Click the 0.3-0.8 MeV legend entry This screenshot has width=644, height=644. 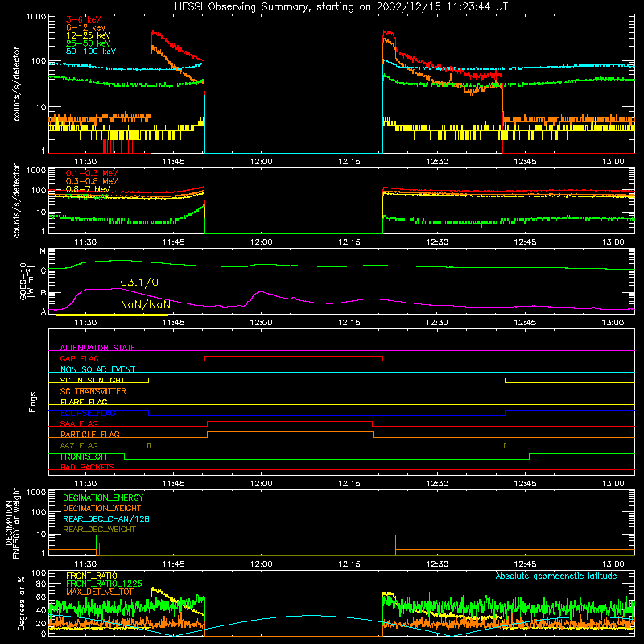(x=92, y=181)
